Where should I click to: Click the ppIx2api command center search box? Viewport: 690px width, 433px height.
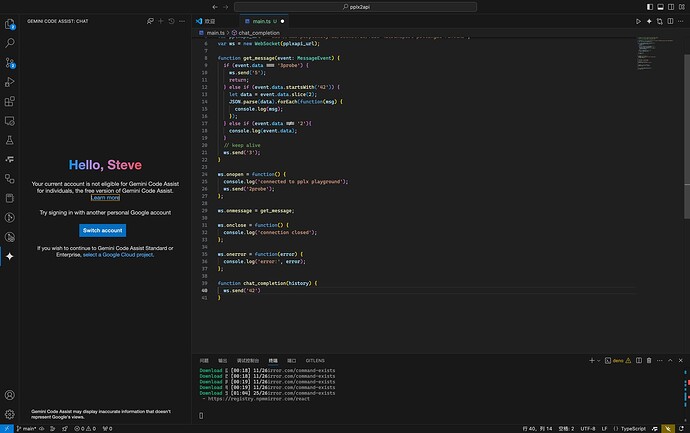(355, 7)
